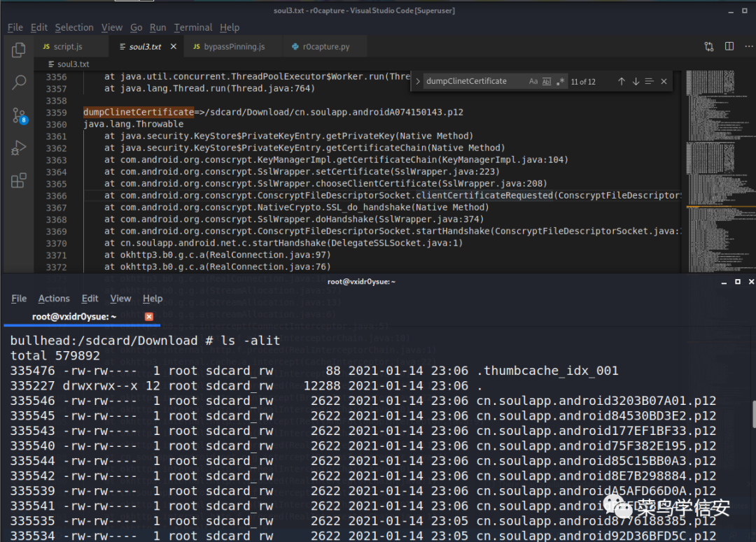The height and width of the screenshot is (542, 756).
Task: Open the terminal window File menu
Action: [19, 298]
